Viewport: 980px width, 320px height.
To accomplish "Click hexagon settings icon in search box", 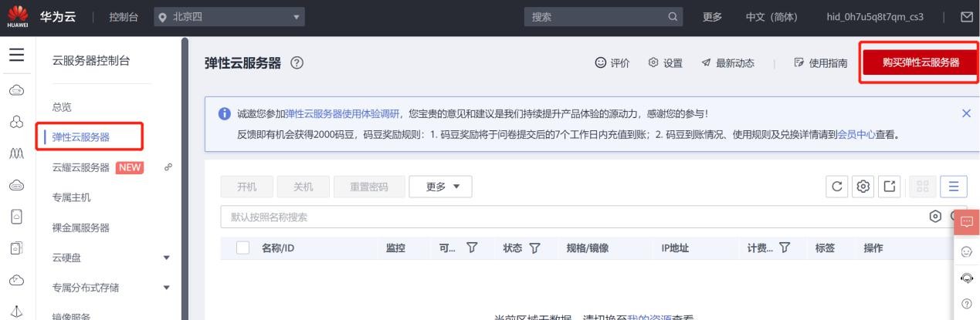I will [x=935, y=217].
